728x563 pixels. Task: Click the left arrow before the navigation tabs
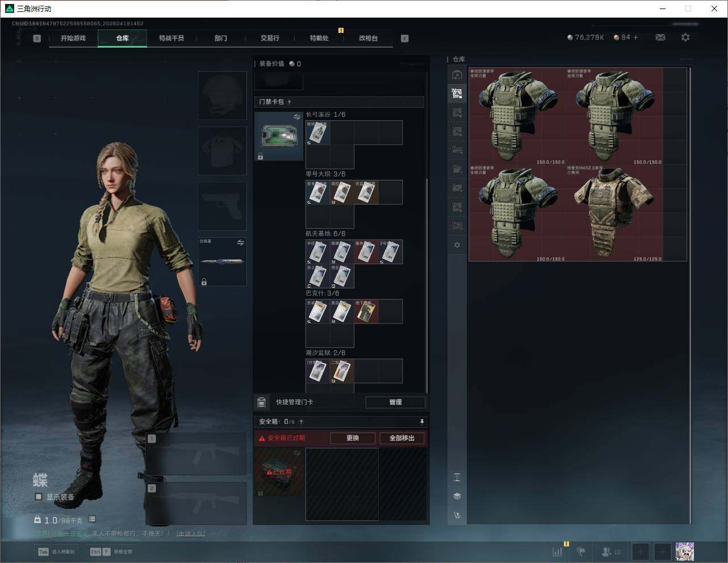37,39
